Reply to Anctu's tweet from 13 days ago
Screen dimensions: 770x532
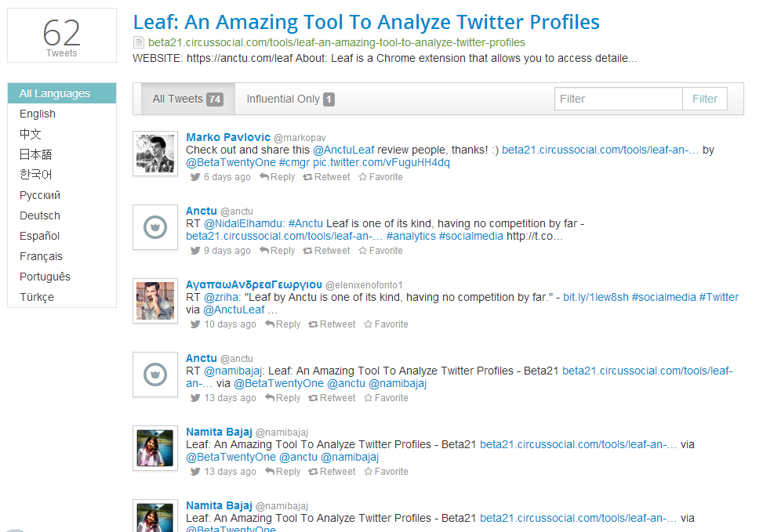pos(282,398)
